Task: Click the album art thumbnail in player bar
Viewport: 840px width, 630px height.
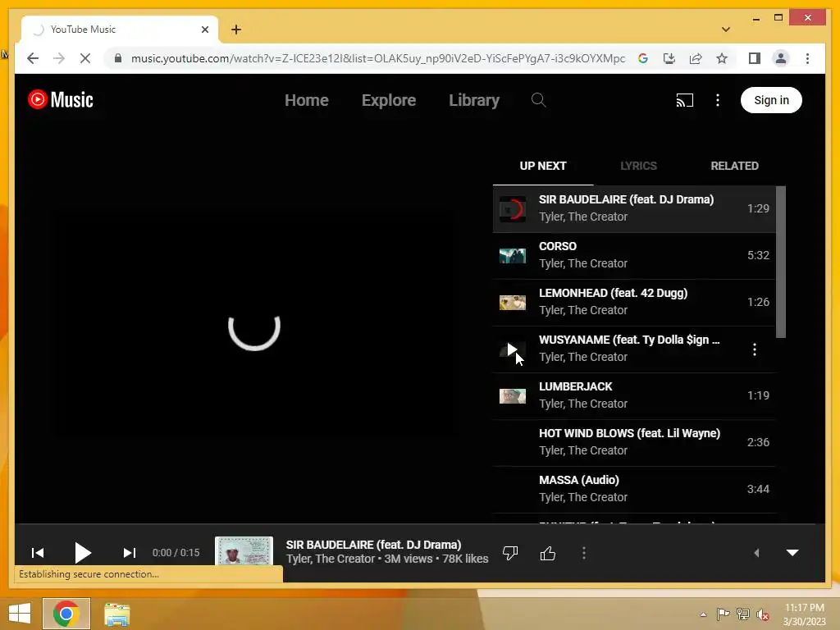Action: pos(244,550)
